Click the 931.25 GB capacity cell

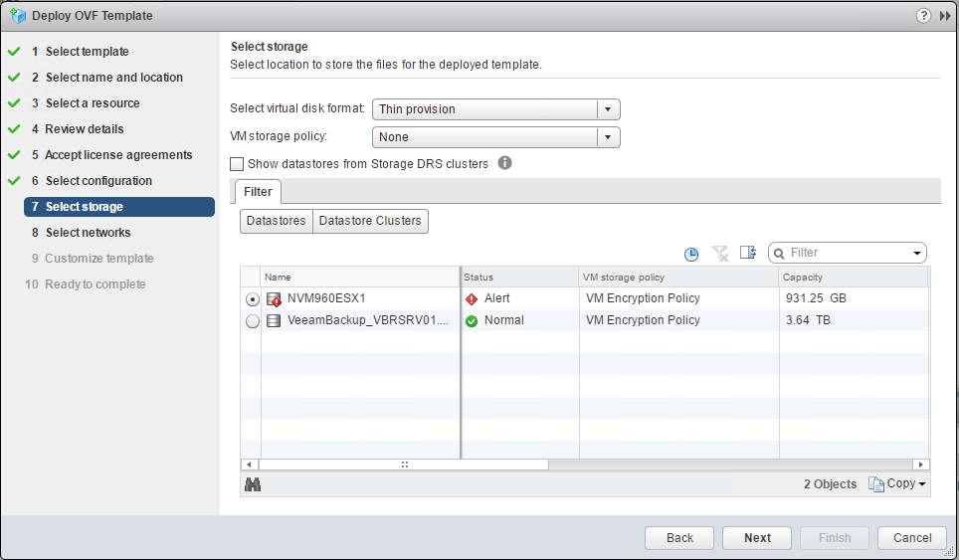[x=816, y=298]
